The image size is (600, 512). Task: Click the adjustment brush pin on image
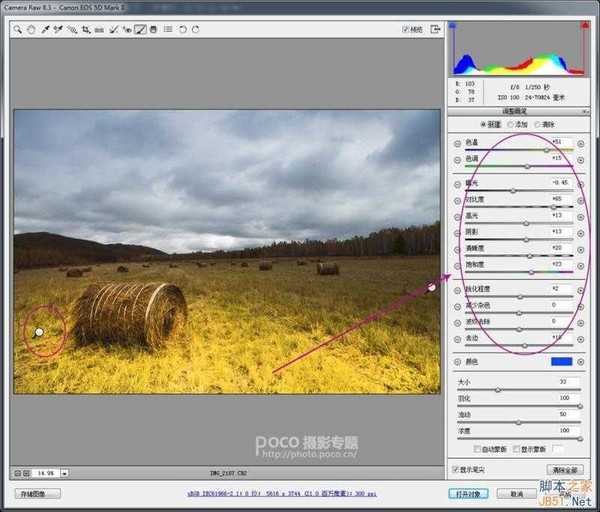coord(39,331)
